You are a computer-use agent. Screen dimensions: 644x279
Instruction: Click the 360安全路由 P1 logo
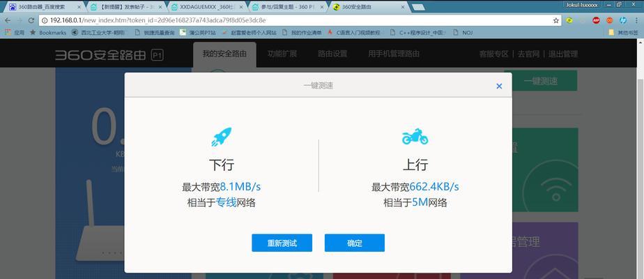point(109,55)
